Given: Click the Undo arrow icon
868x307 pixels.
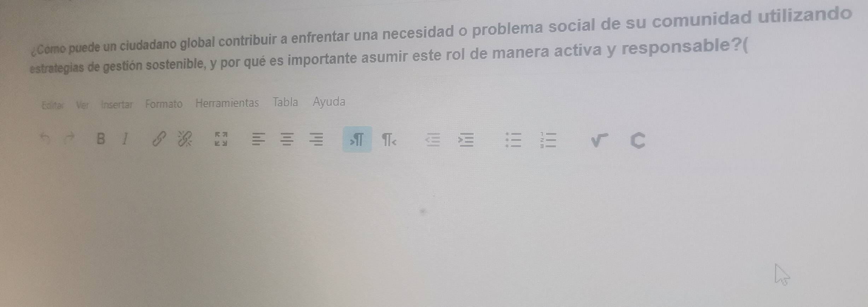Looking at the screenshot, I should click(x=45, y=138).
